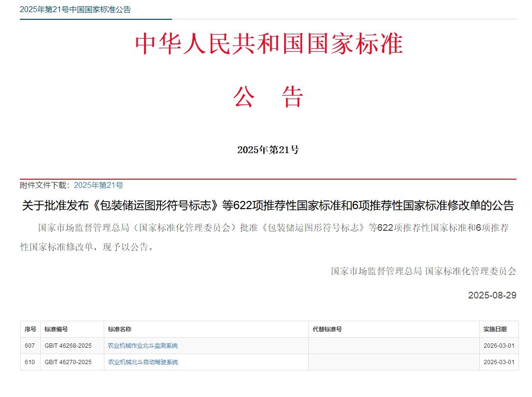Open the 农业机械北斗自动驾驶系统 standard link
This screenshot has height=397, width=532.
coord(143,362)
